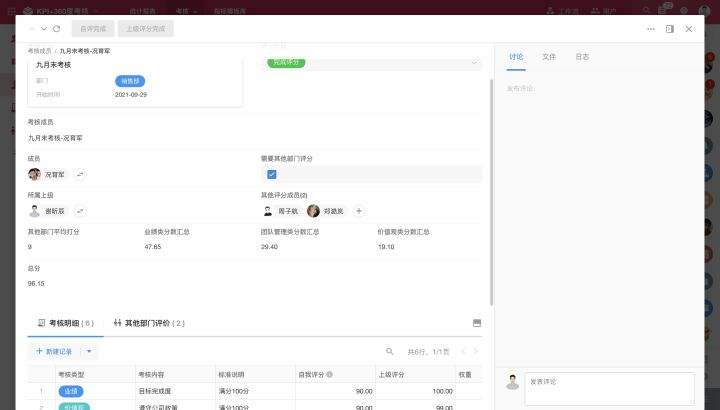720x410 pixels.
Task: Click the 成员 member avatar
Action: (34, 174)
